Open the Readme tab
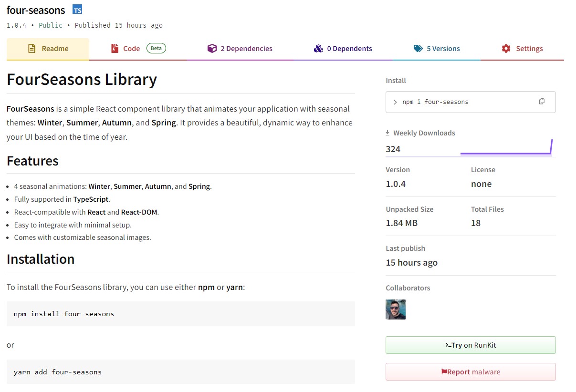This screenshot has height=392, width=576. click(48, 49)
